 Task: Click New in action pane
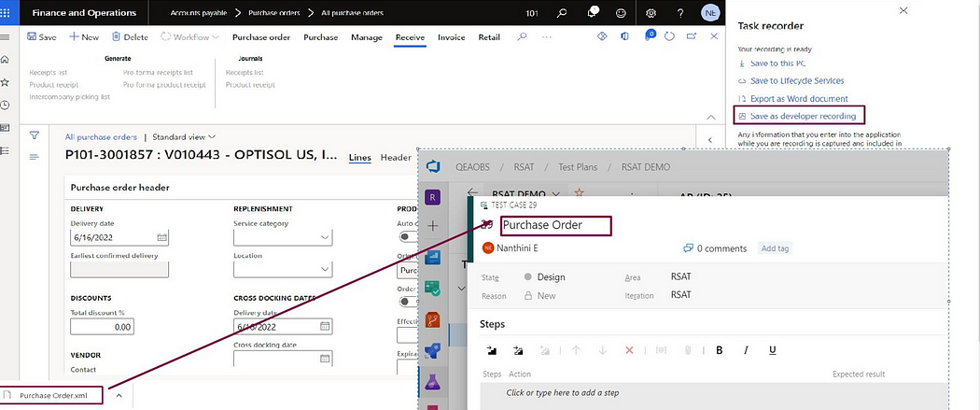point(84,36)
